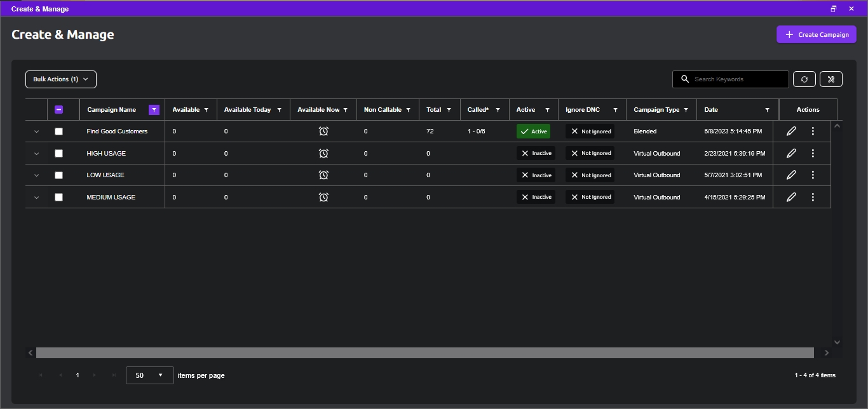Click the alarm clock icon in LOW USAGE row

point(323,175)
